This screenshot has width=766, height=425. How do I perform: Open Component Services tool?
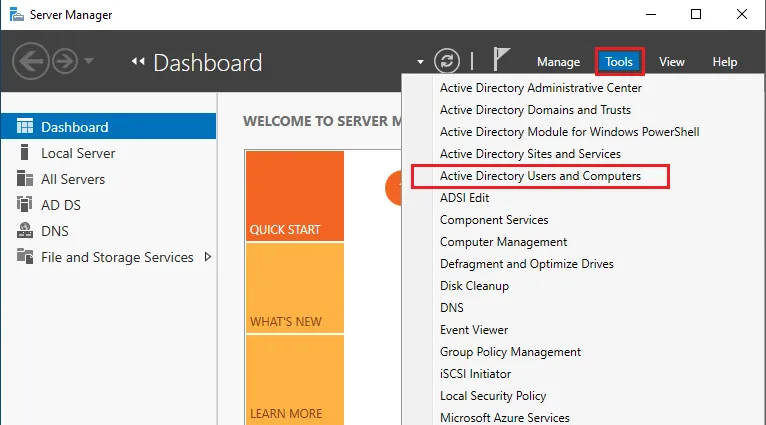494,220
